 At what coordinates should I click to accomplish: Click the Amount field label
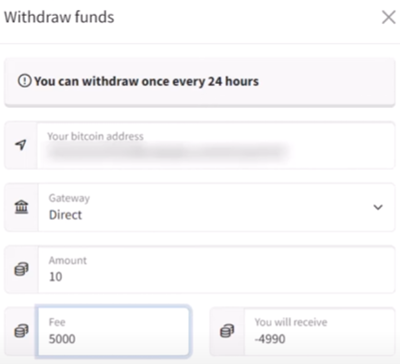pos(68,260)
